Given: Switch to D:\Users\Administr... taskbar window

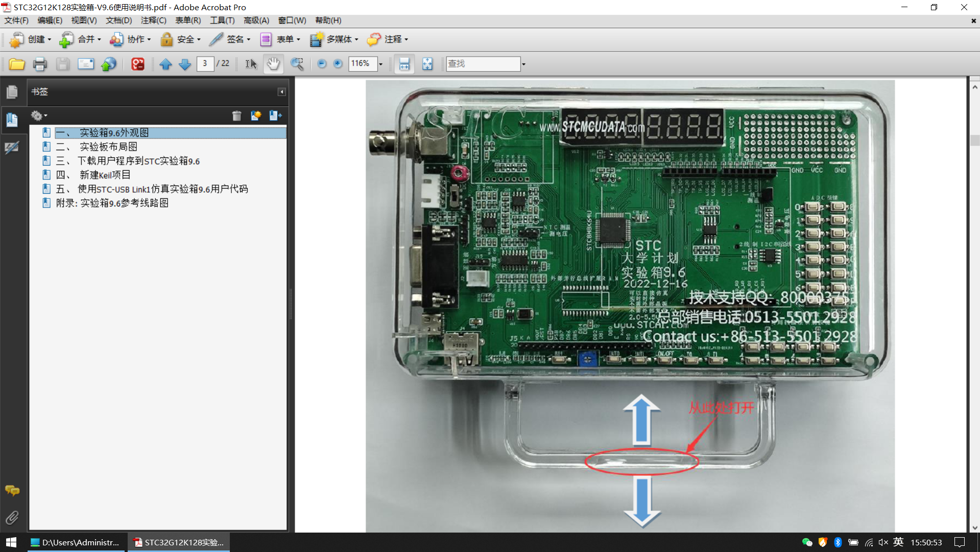Looking at the screenshot, I should point(75,542).
